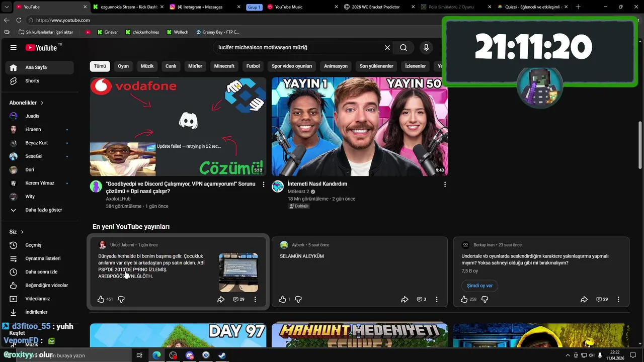The image size is (644, 362).
Task: Open the browser tab list dropdown arrow
Action: tap(6, 7)
